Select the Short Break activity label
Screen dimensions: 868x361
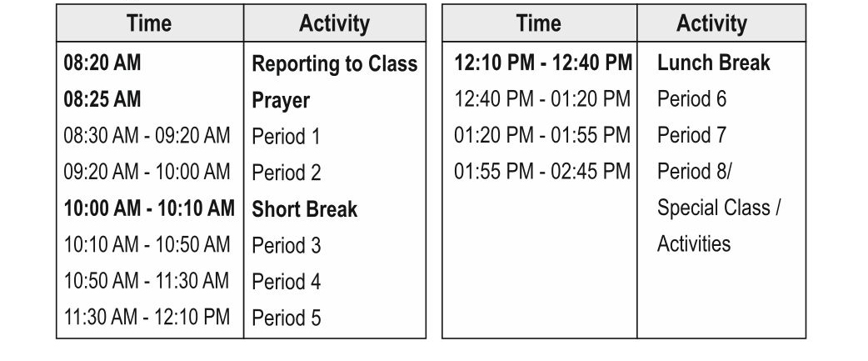pos(304,209)
